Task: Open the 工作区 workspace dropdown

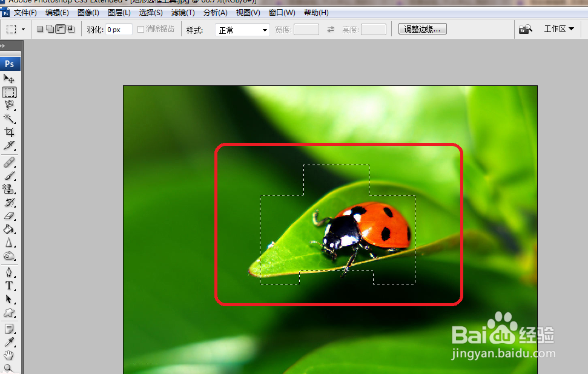Action: click(559, 29)
